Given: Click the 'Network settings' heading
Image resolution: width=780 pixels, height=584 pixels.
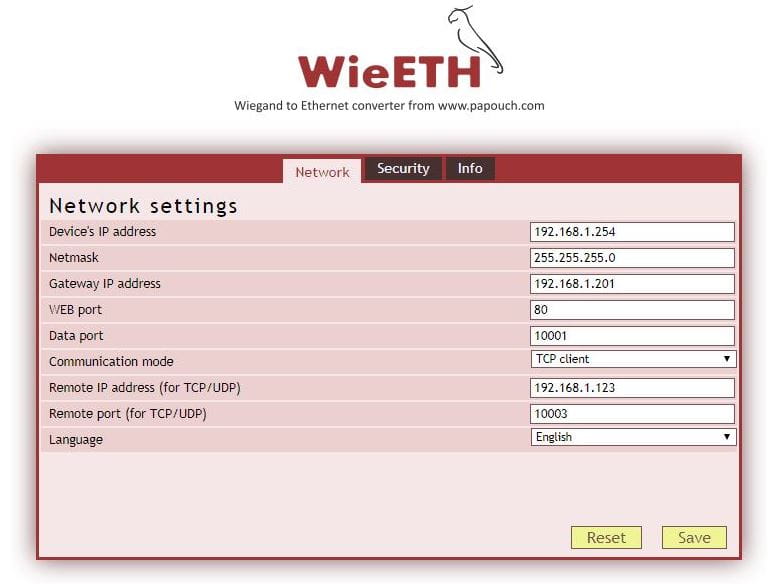Looking at the screenshot, I should pyautogui.click(x=143, y=206).
